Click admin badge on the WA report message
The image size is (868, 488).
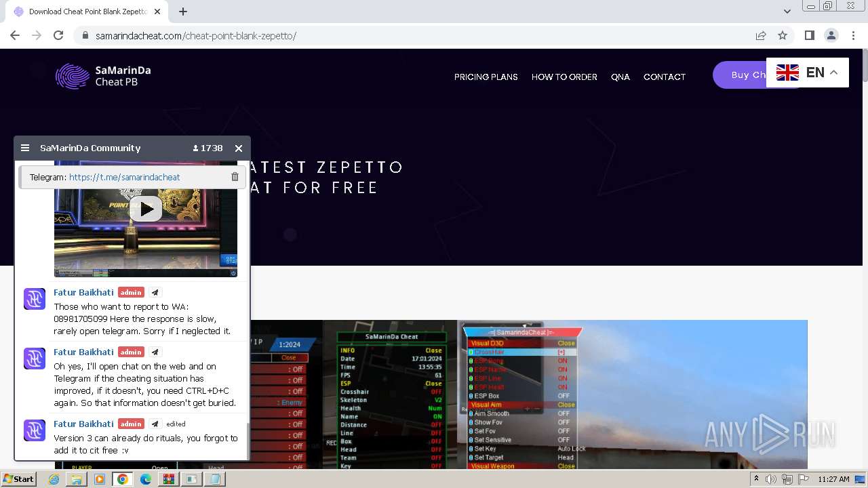[131, 293]
